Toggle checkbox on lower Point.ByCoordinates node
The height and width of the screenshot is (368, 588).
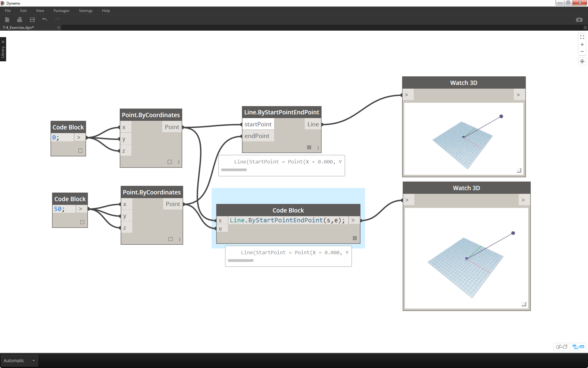(x=171, y=238)
